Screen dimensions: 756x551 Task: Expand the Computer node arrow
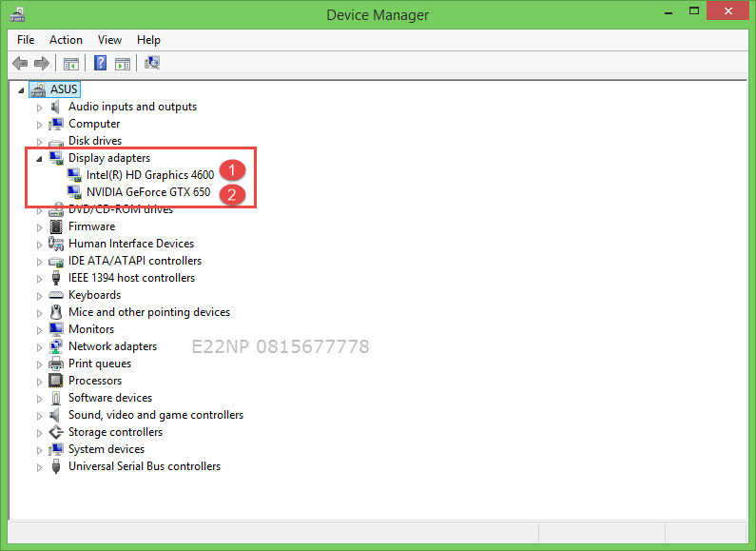(40, 125)
